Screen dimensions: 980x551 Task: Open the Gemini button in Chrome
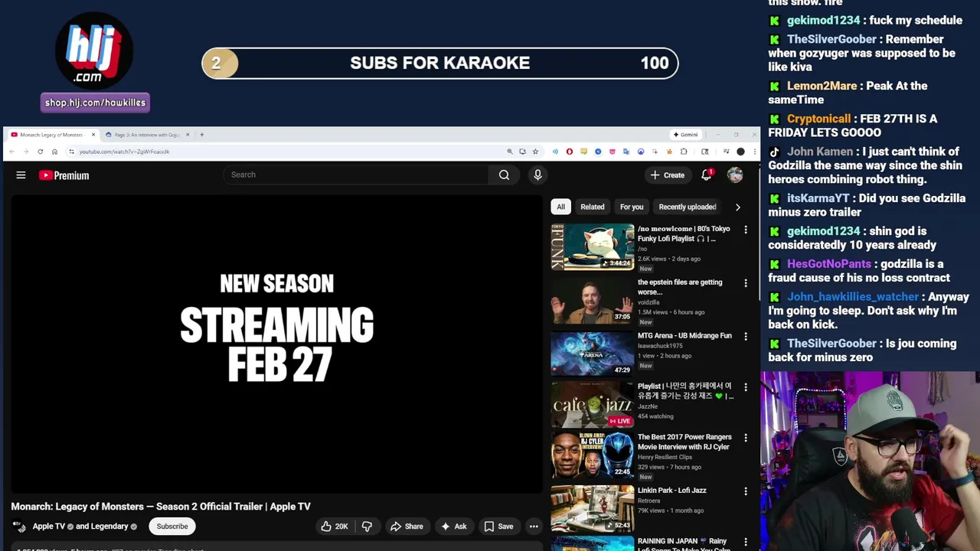pyautogui.click(x=685, y=135)
